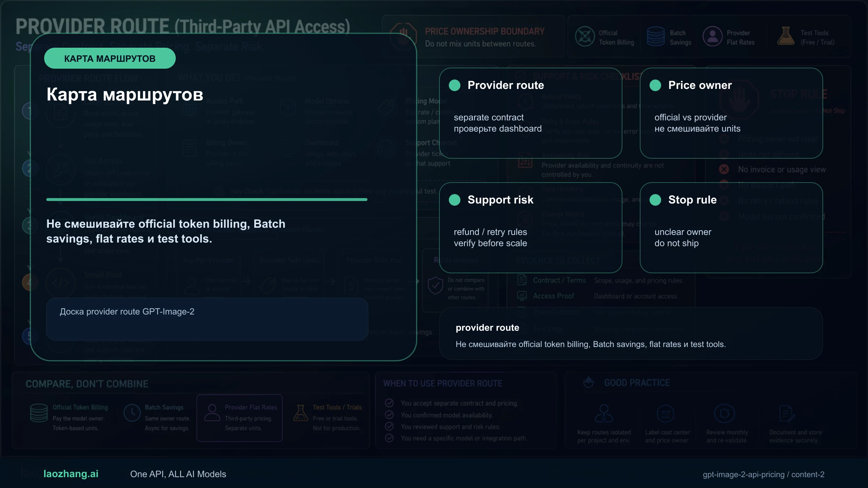Click the green dot on Support risk card
The width and height of the screenshot is (868, 488).
pos(455,200)
